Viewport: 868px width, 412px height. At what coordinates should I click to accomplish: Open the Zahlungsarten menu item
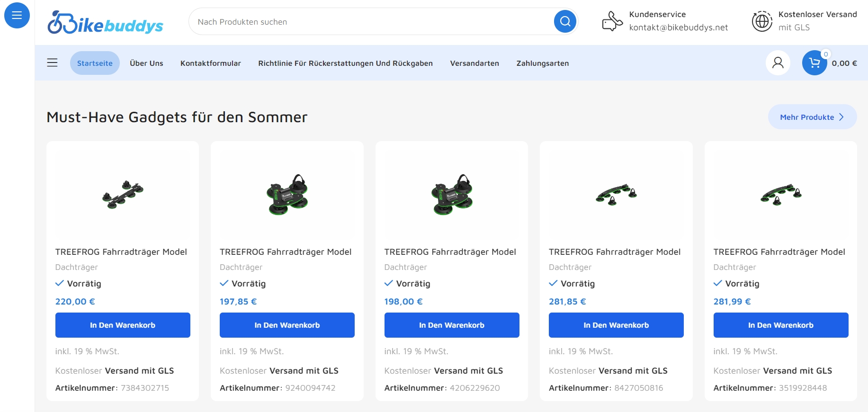[x=542, y=63]
